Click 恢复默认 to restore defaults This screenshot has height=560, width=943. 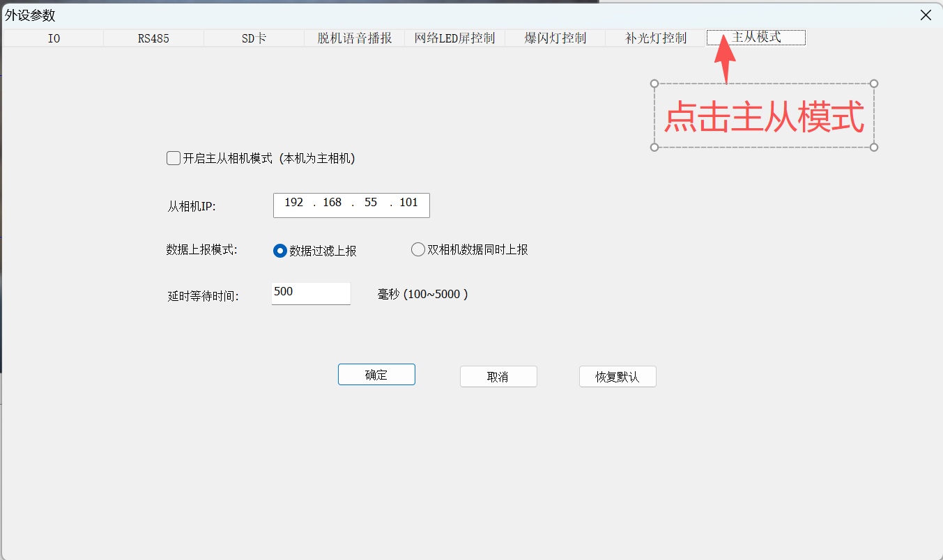pyautogui.click(x=618, y=376)
